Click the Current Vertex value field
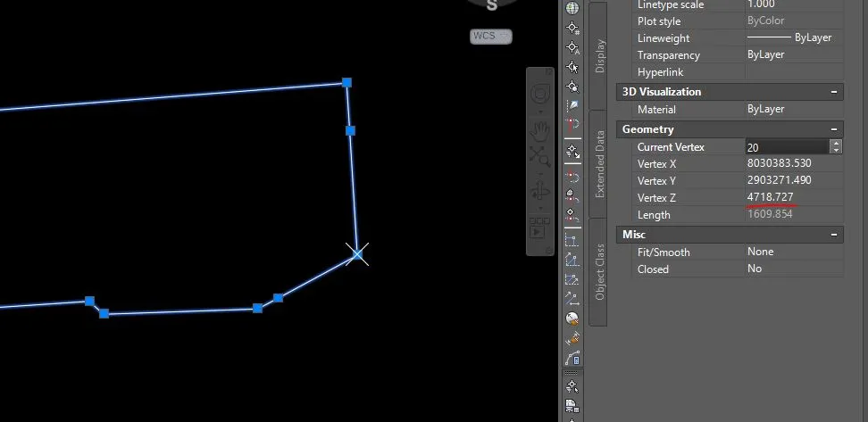 (x=786, y=147)
